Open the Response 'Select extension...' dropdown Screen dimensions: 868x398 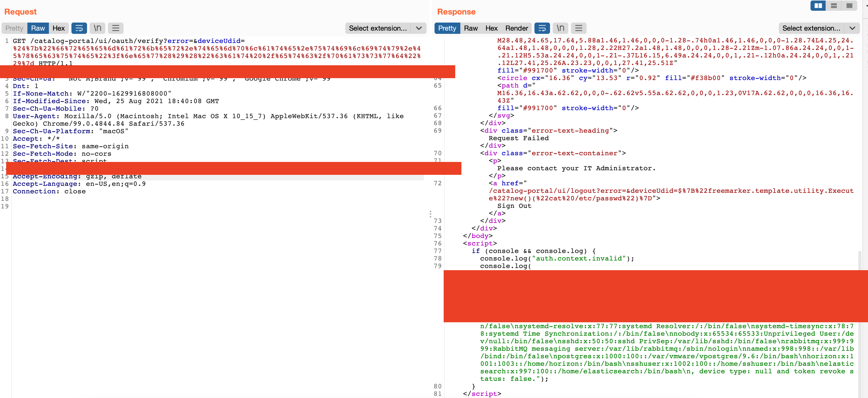coord(819,28)
